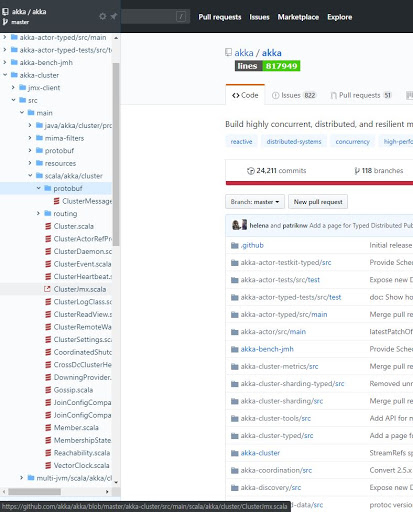413x512 pixels.
Task: Click the file icon beside VectorClock.scala
Action: pyautogui.click(x=48, y=465)
